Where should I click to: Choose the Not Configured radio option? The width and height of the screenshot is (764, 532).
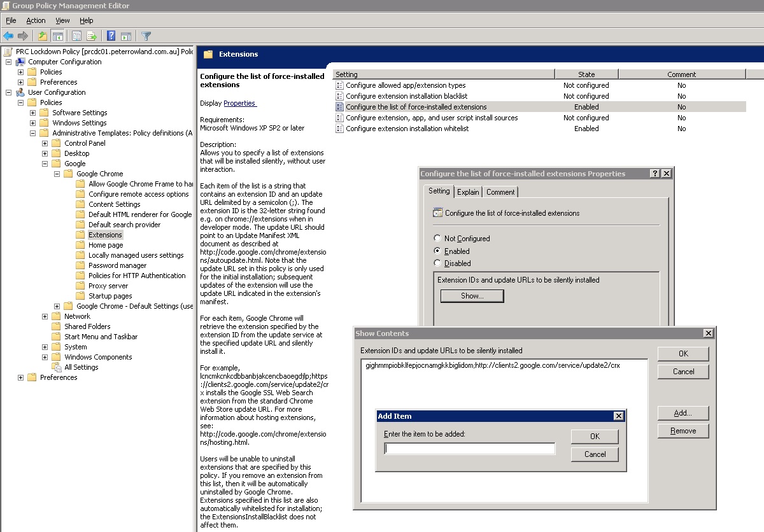(437, 238)
